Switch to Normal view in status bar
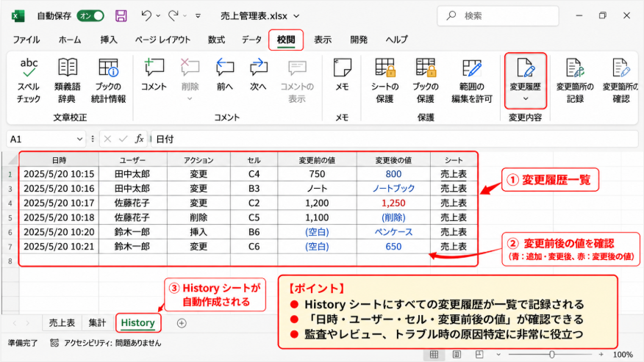Image resolution: width=644 pixels, height=362 pixels. (x=434, y=355)
